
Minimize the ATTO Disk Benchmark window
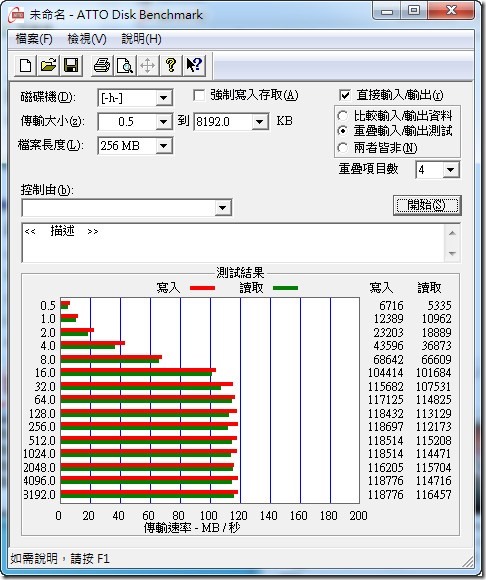click(387, 11)
